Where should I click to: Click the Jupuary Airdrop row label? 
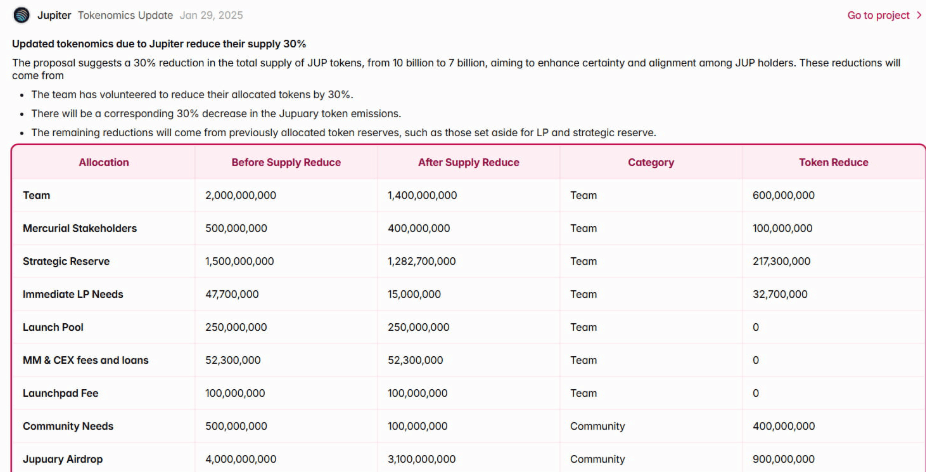63,459
